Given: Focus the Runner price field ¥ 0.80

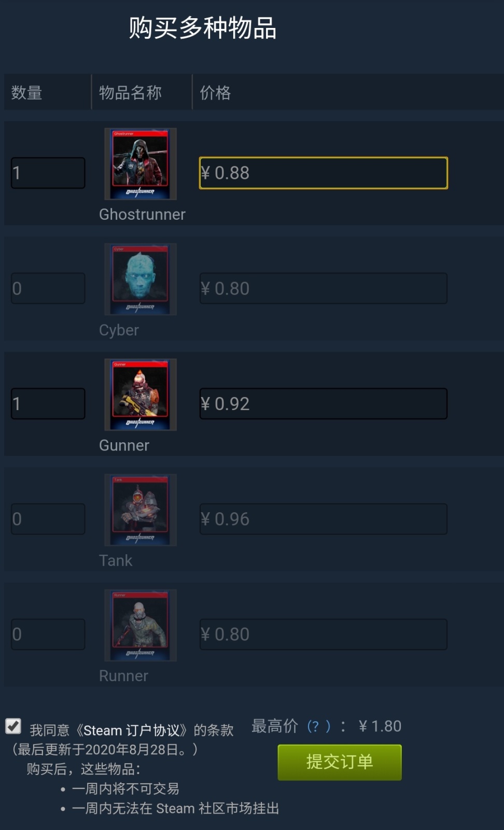Looking at the screenshot, I should tap(324, 635).
